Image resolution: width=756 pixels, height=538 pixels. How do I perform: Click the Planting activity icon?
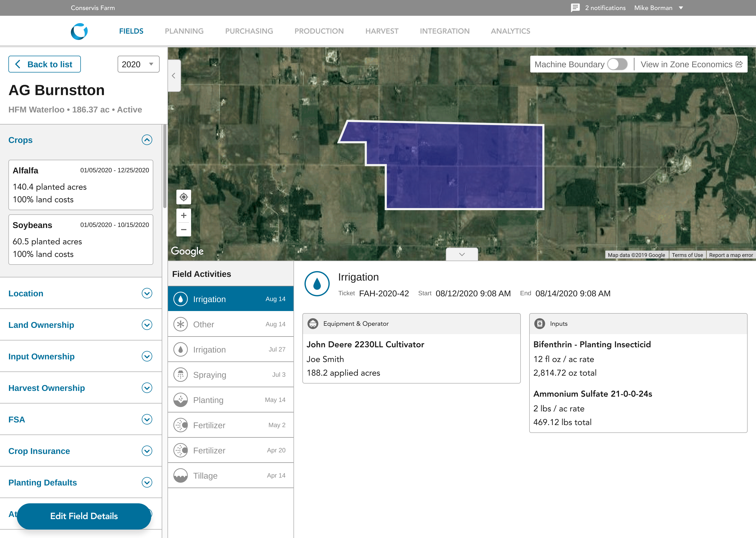181,400
